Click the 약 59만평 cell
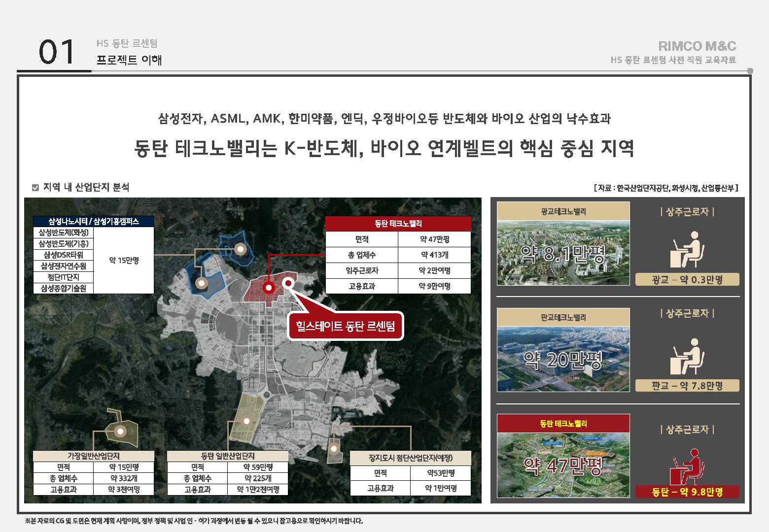 click(258, 467)
